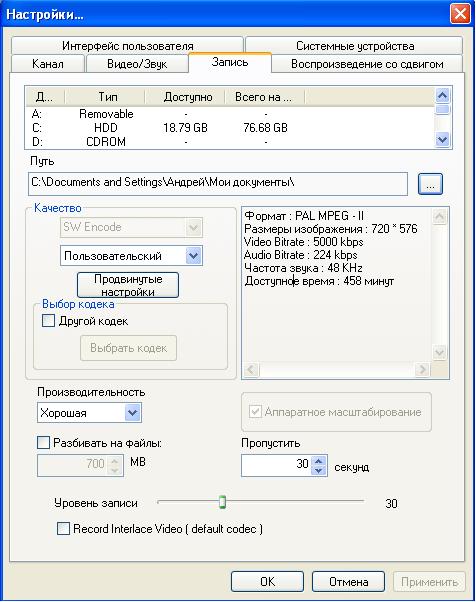Image resolution: width=476 pixels, height=602 pixels.
Task: Close the Настройки dialog with X button
Action: (x=460, y=14)
